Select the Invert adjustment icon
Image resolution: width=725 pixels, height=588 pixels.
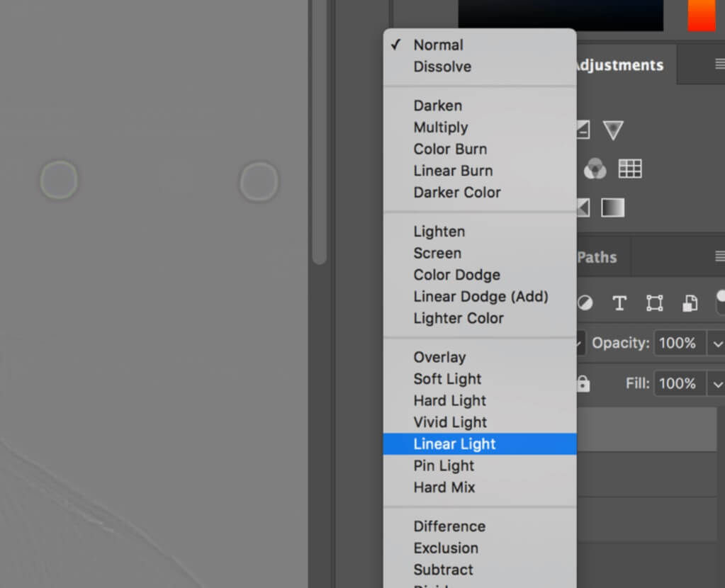583,208
